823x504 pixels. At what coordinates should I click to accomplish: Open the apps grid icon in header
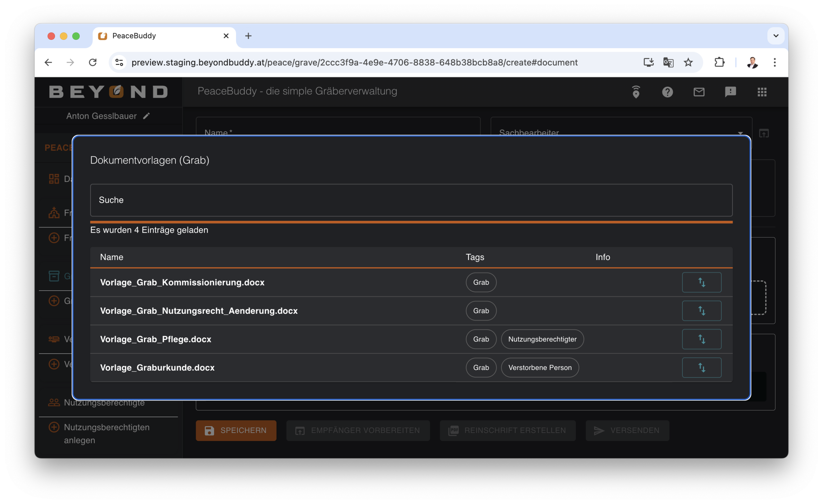click(762, 92)
